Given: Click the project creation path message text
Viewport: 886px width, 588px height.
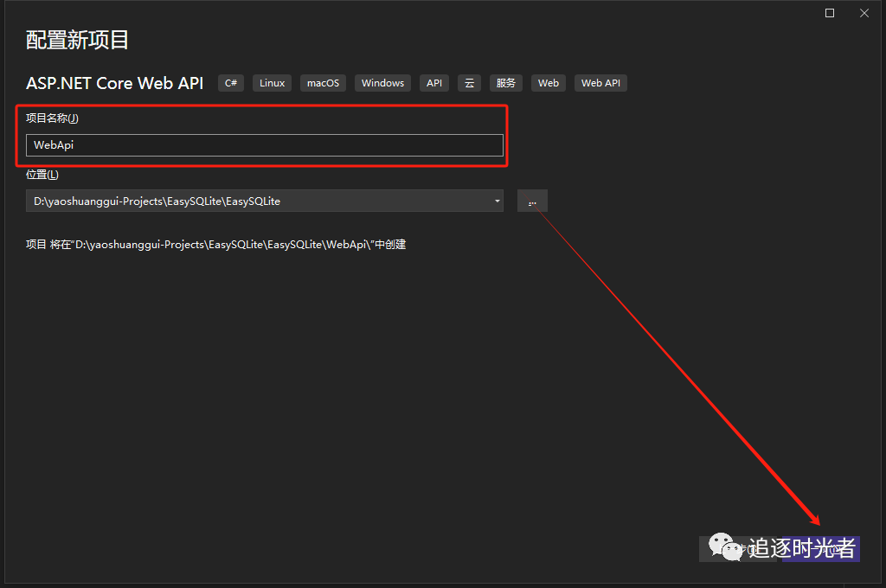Looking at the screenshot, I should click(x=215, y=245).
